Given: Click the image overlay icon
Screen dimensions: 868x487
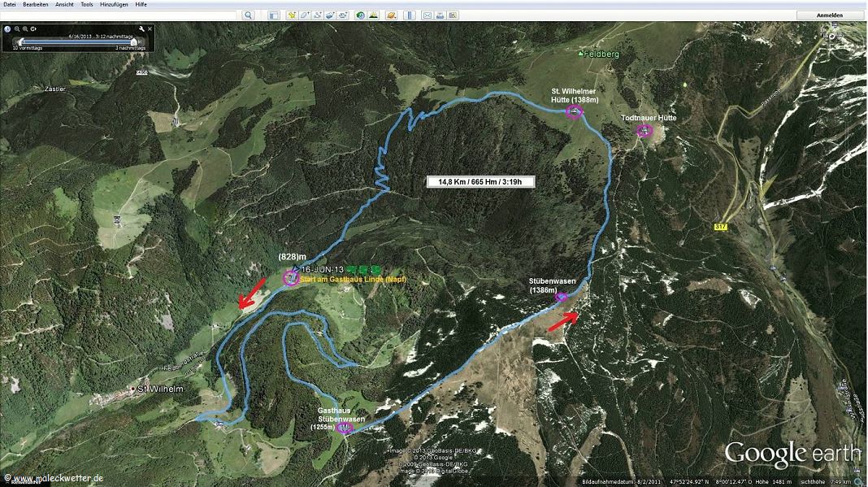Looking at the screenshot, I should 331,15.
